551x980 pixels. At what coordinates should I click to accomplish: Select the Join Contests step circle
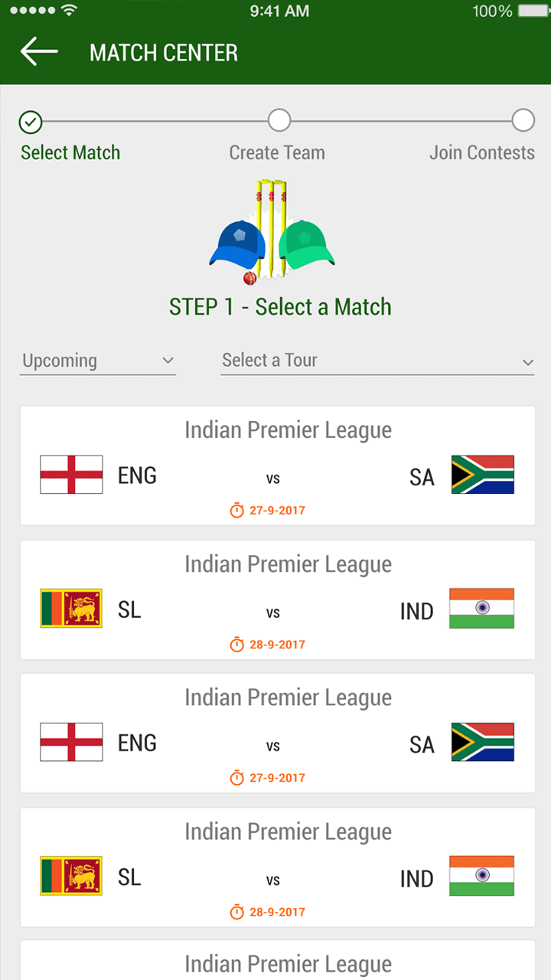click(523, 120)
